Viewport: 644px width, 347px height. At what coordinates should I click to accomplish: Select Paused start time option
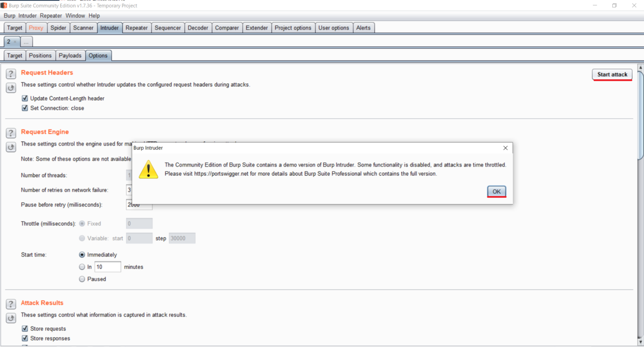tap(82, 279)
